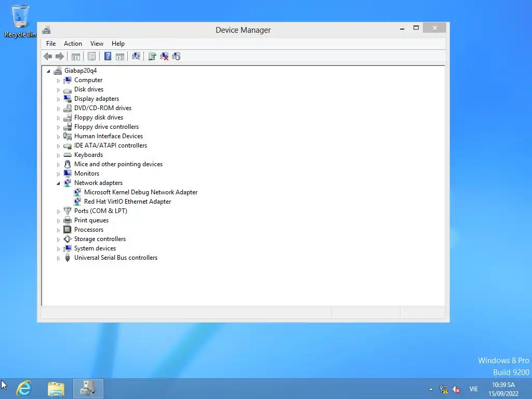The image size is (532, 399).
Task: Open the View menu
Action: tap(97, 44)
